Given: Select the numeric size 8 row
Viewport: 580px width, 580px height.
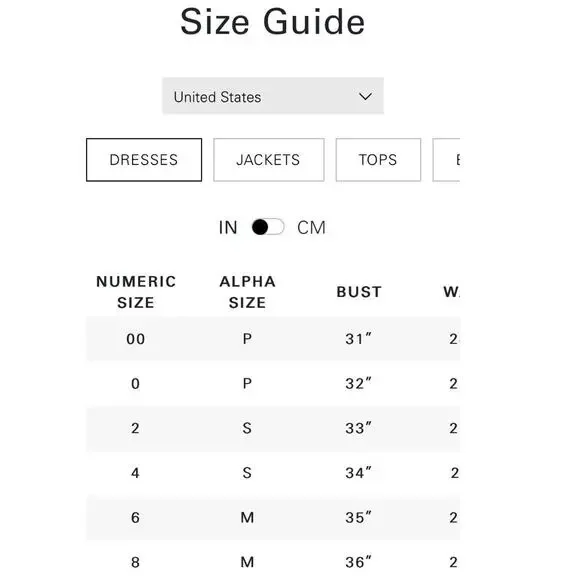Looking at the screenshot, I should pos(273,560).
